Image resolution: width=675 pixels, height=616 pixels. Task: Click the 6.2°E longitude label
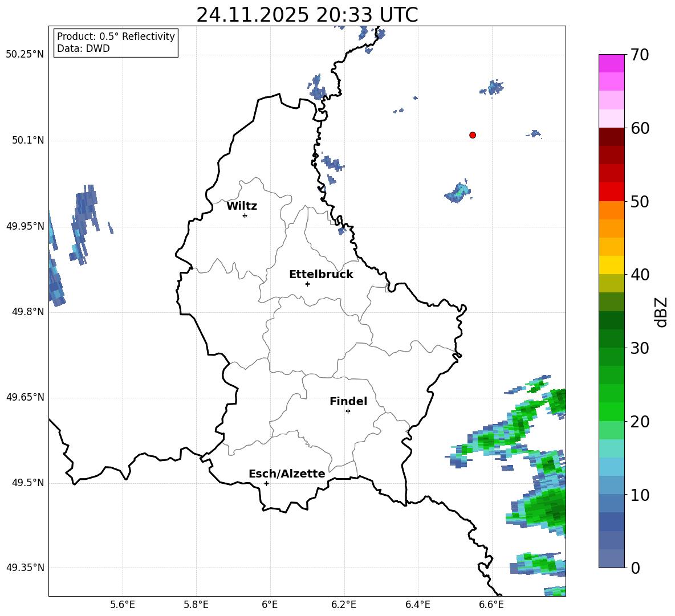pos(344,605)
